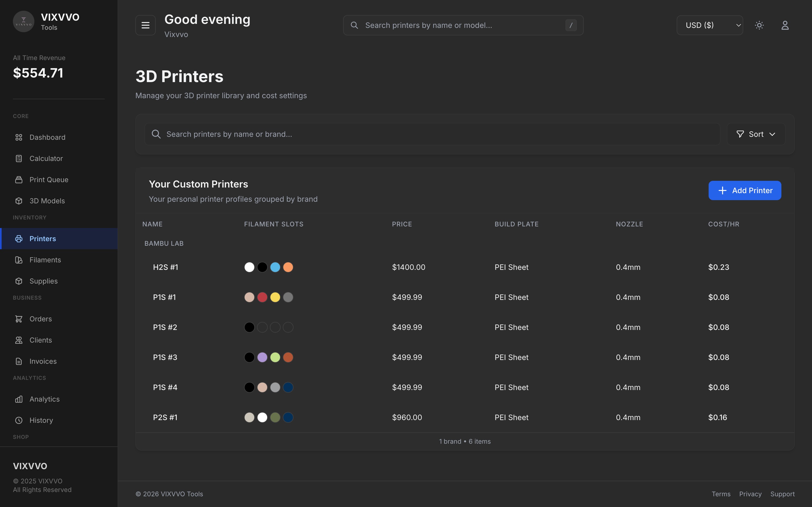Open the Support footer link

pos(782,494)
